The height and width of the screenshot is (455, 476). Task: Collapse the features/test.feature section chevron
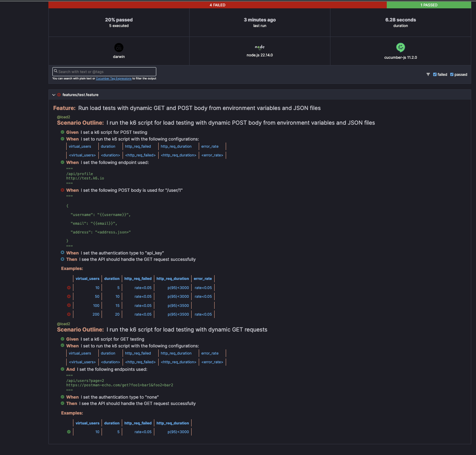pos(54,95)
